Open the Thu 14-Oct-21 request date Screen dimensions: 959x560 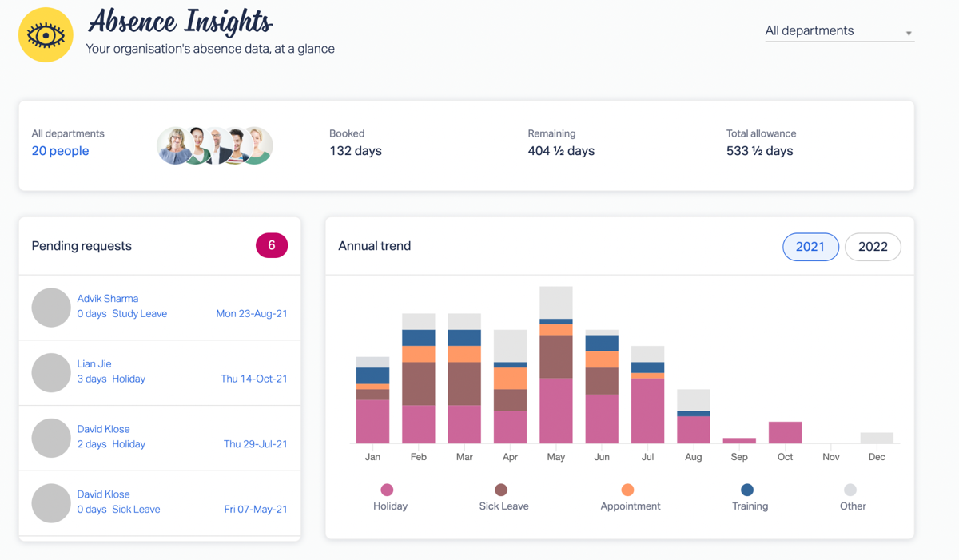(254, 379)
